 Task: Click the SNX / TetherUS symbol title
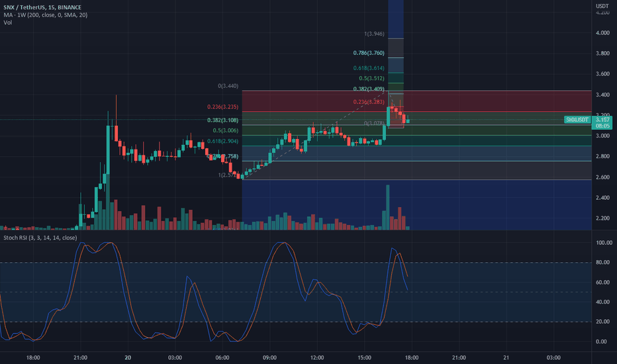42,7
